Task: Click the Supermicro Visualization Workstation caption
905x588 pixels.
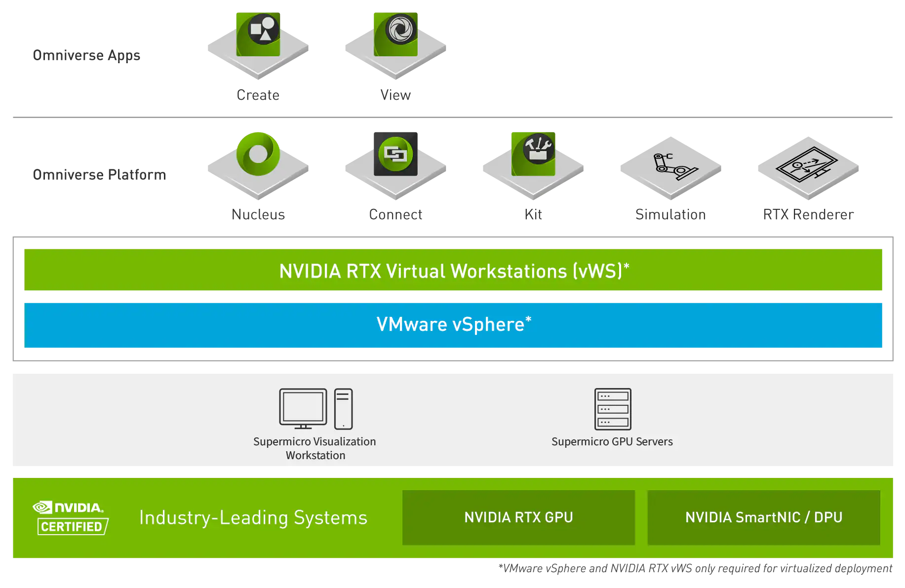Action: pyautogui.click(x=315, y=448)
